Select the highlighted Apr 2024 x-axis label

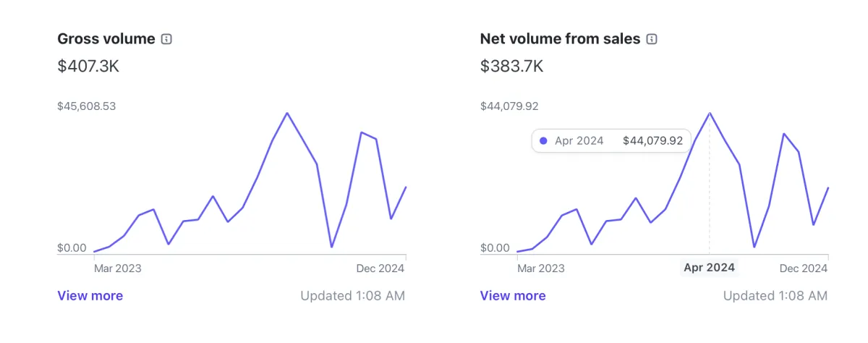(709, 268)
